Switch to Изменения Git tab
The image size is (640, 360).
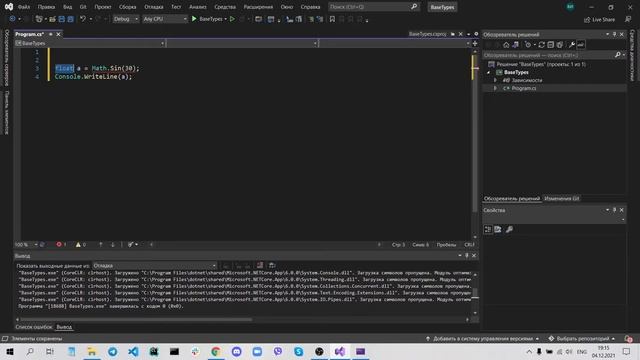[x=562, y=198]
